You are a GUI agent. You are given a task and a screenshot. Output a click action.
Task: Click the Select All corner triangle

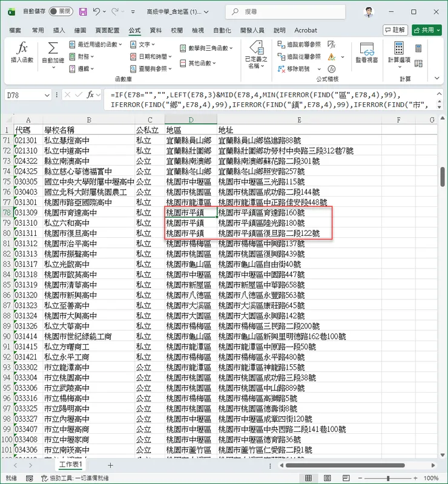pyautogui.click(x=8, y=120)
